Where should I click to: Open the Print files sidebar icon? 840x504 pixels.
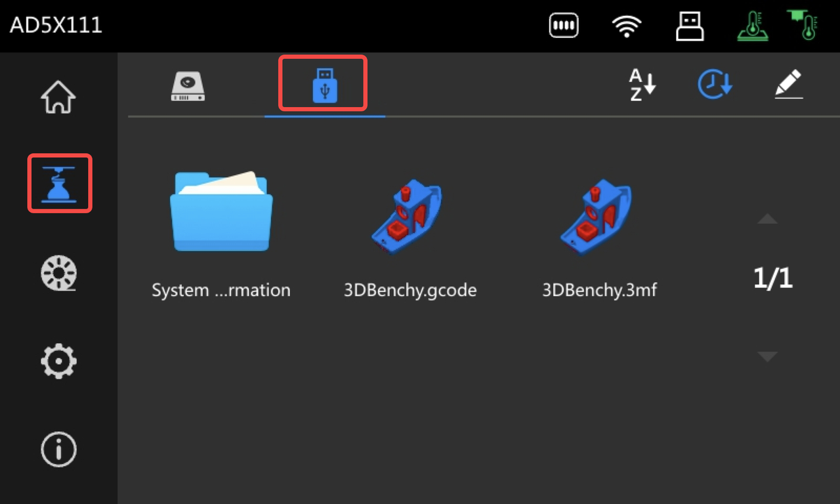tap(59, 183)
